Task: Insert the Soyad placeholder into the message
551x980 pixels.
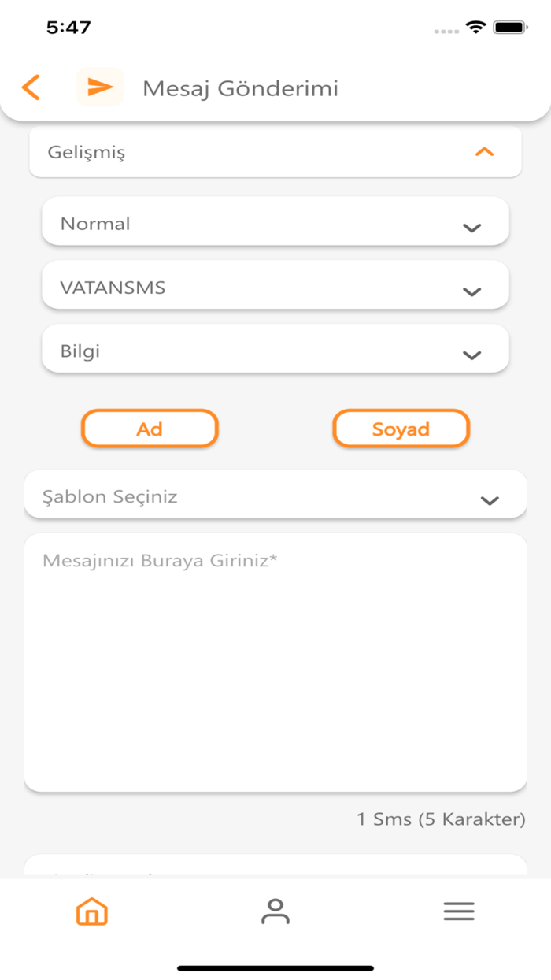Action: pyautogui.click(x=401, y=429)
